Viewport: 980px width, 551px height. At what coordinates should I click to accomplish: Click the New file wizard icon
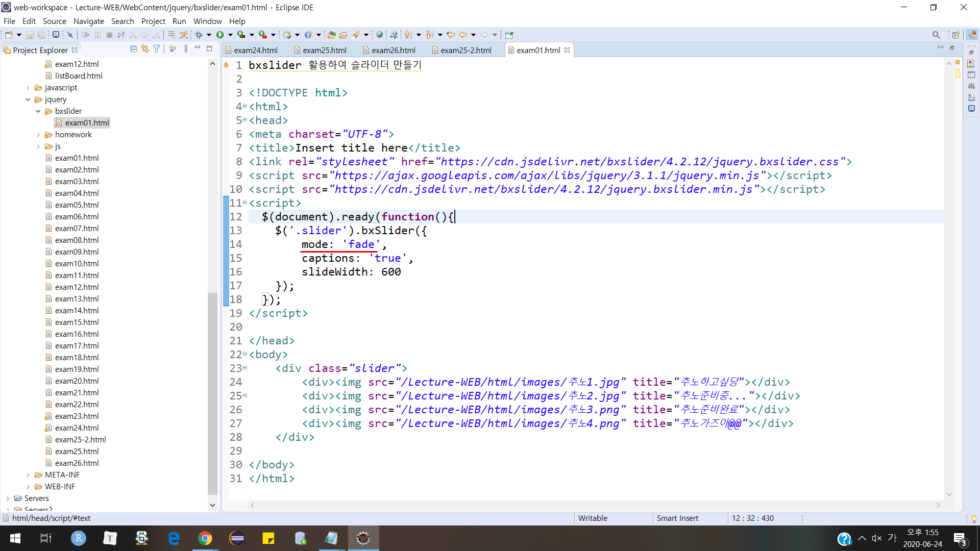coord(9,35)
